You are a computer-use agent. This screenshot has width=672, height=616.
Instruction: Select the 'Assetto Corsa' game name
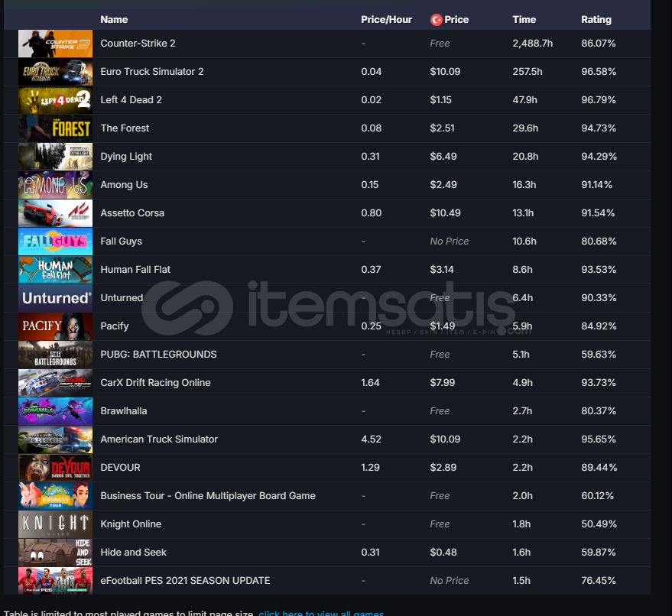132,213
